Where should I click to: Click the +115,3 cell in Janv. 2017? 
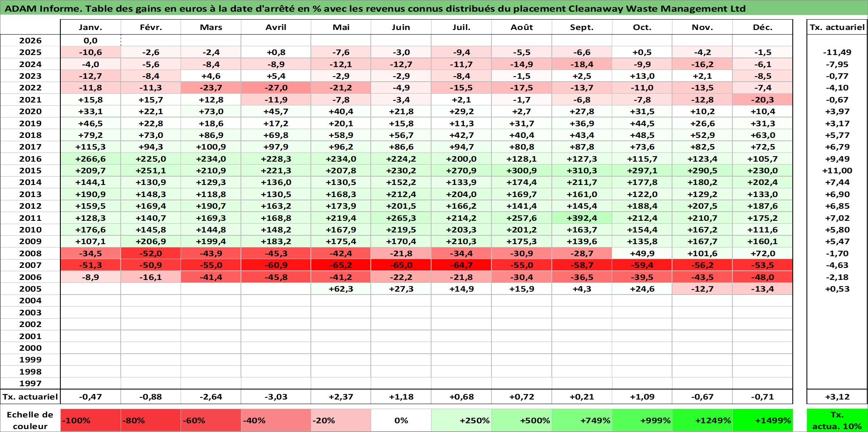90,147
